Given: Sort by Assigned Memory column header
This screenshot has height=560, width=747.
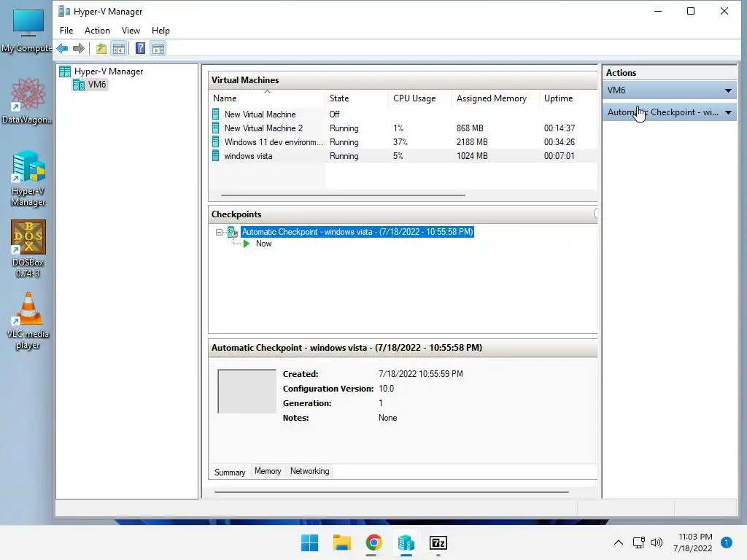Looking at the screenshot, I should point(495,98).
